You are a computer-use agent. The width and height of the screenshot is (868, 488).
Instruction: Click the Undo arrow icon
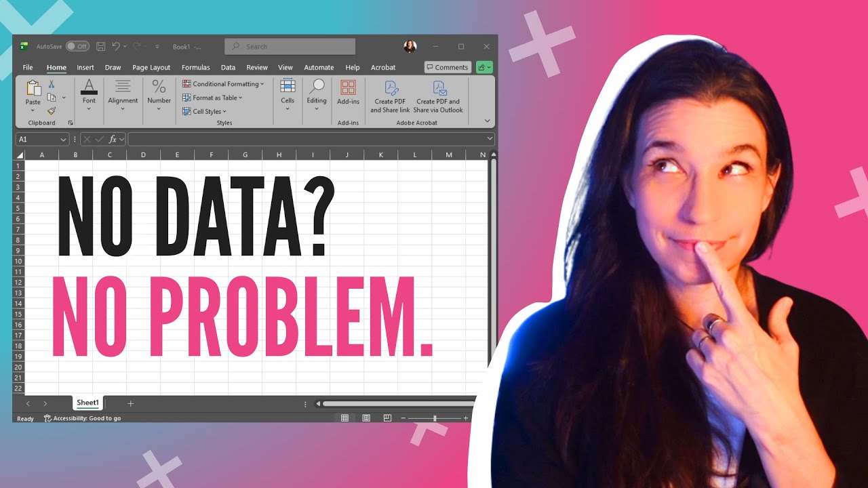[116, 46]
